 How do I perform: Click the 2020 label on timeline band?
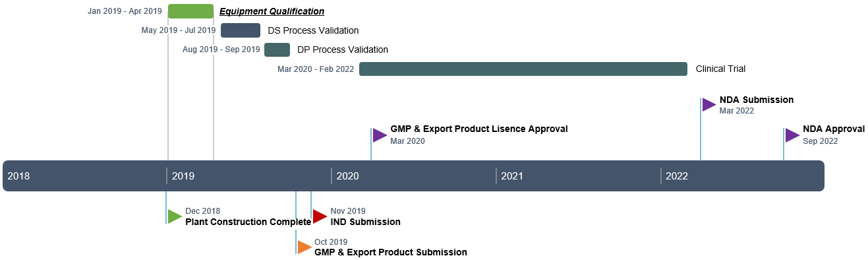coord(347,176)
